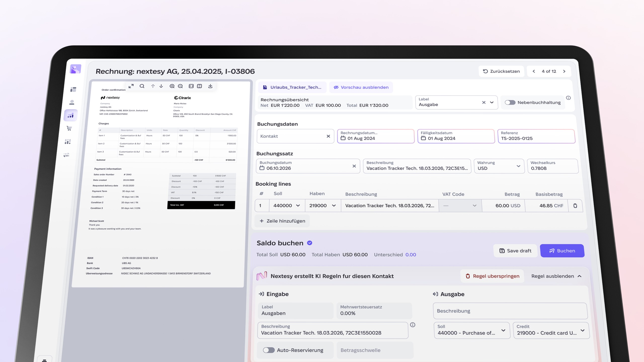Zoom out of the document preview

point(180,86)
